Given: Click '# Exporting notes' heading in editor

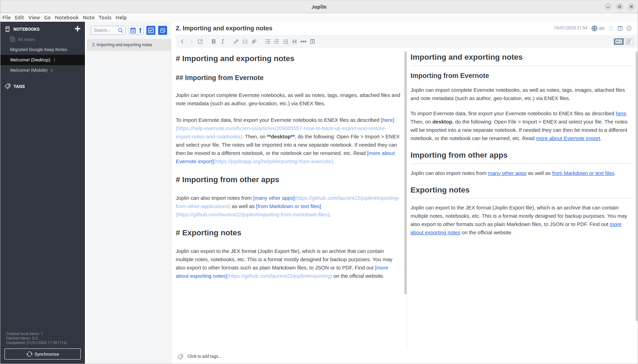Looking at the screenshot, I should click(209, 233).
